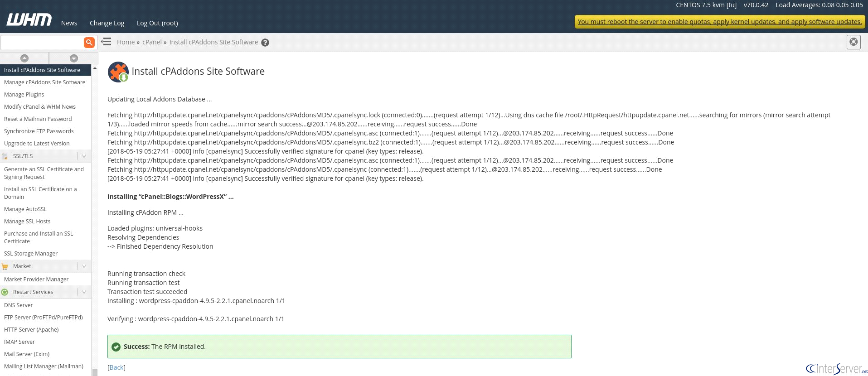Open the News menu
The image size is (868, 376).
(x=69, y=23)
